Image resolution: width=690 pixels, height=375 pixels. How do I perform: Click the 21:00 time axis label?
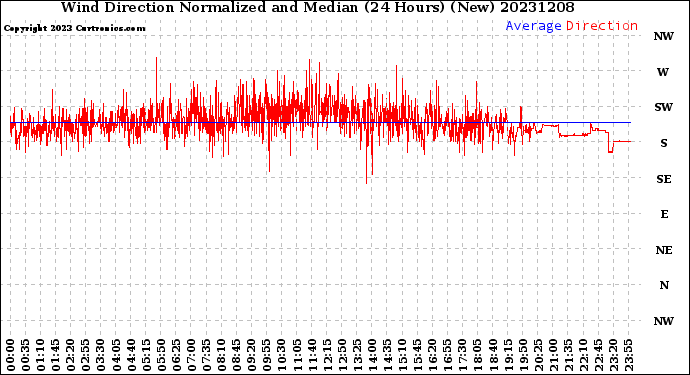[553, 355]
